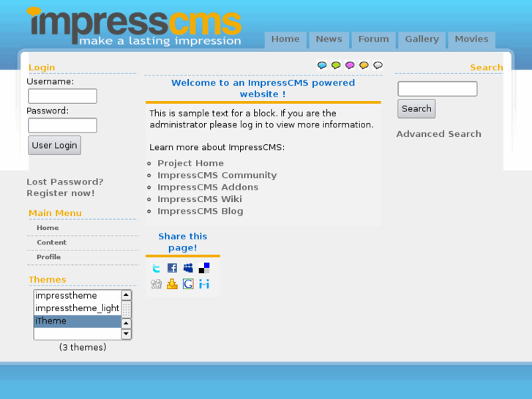This screenshot has height=399, width=532.
Task: Select the blue speech bubble color scheme
Action: click(322, 65)
